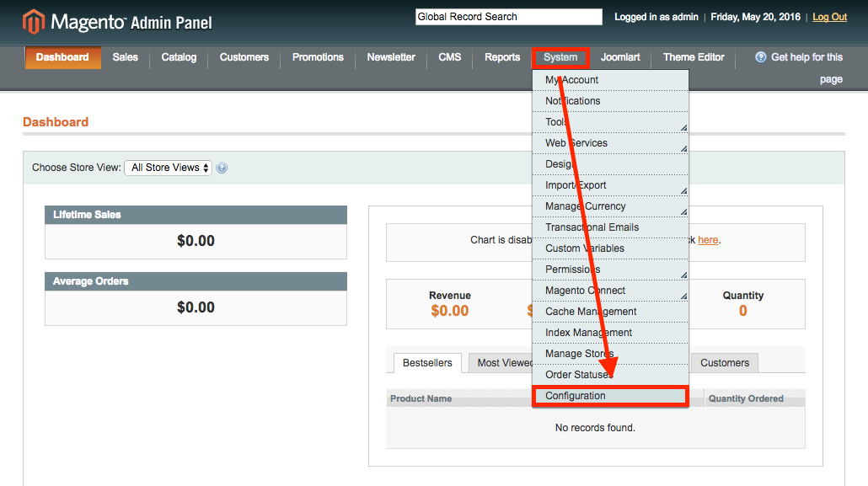
Task: Click the Get help question mark icon
Action: pos(761,57)
